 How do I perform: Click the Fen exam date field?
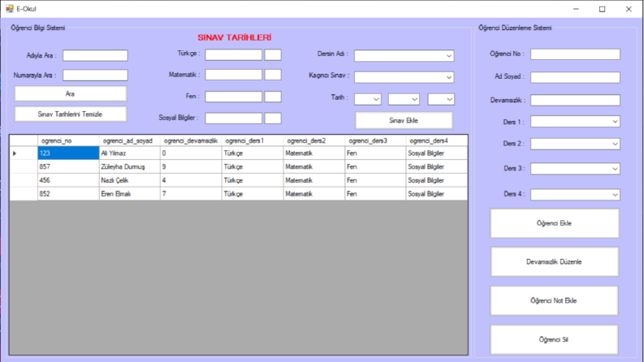coord(233,97)
